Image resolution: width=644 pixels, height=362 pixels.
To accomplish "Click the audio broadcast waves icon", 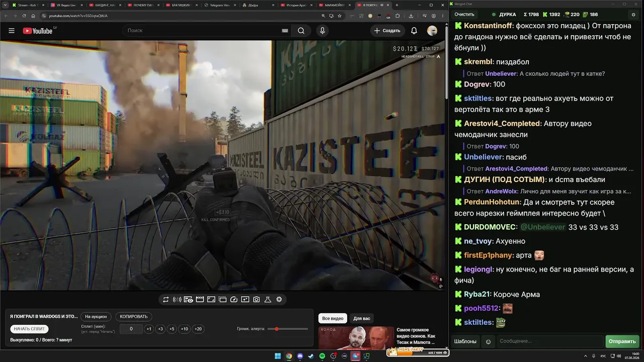I will pyautogui.click(x=177, y=300).
